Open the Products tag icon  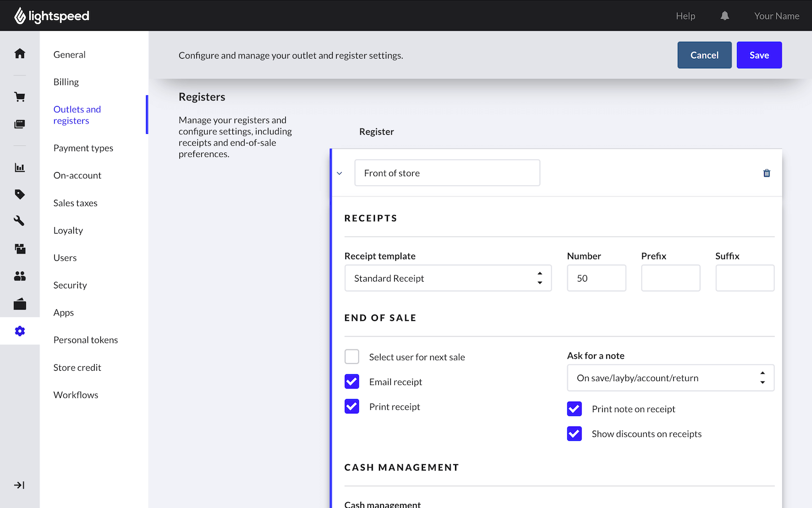tap(20, 194)
